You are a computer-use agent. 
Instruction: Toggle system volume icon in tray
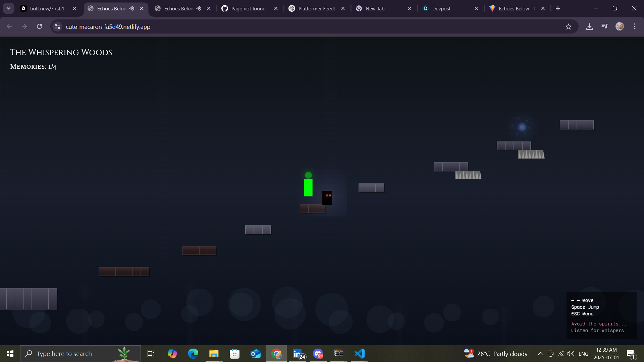click(x=571, y=354)
